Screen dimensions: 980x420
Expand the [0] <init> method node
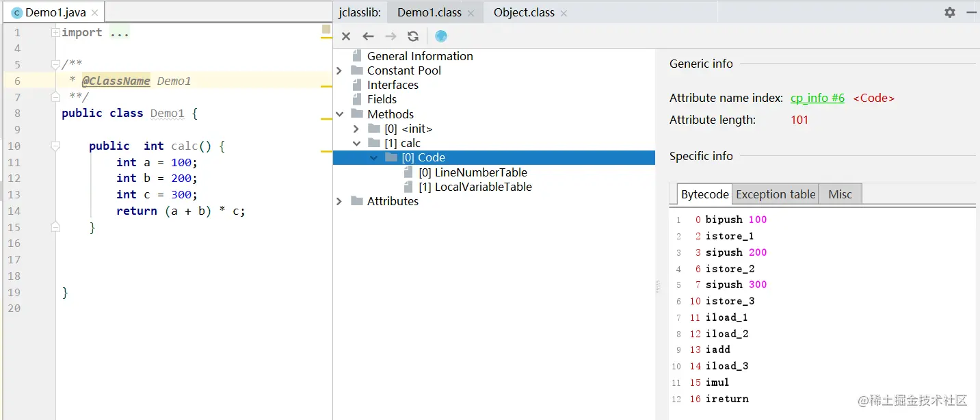pyautogui.click(x=356, y=129)
